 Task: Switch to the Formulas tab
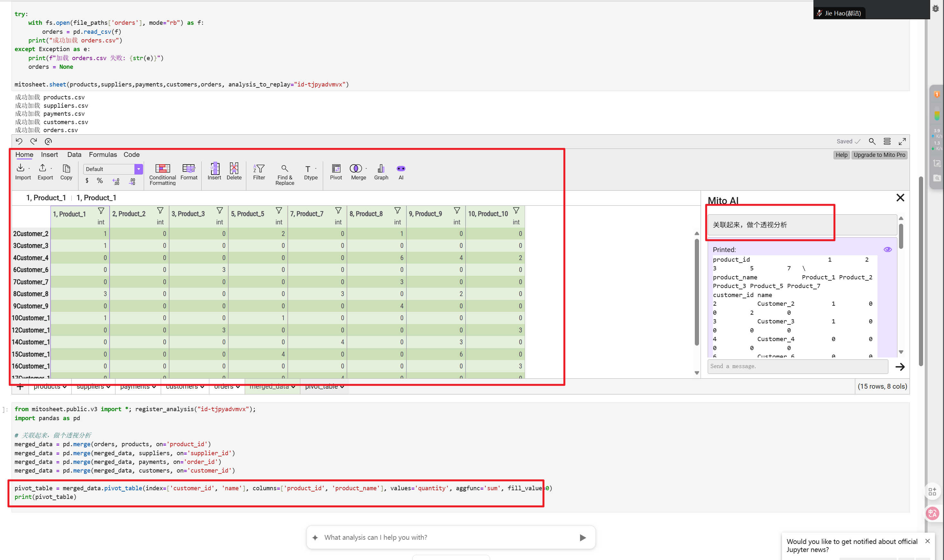click(103, 155)
